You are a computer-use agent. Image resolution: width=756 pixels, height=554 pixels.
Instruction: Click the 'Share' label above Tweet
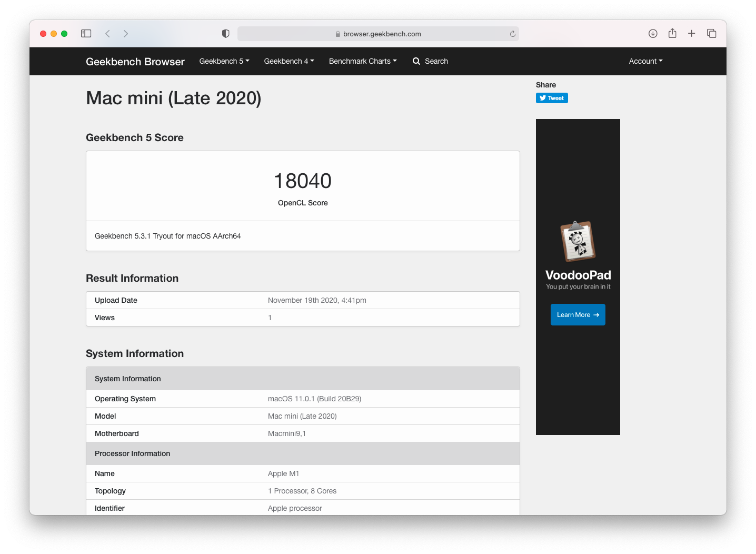pyautogui.click(x=546, y=85)
